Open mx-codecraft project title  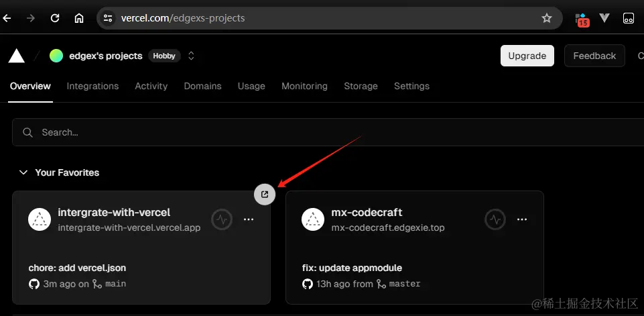pos(367,212)
